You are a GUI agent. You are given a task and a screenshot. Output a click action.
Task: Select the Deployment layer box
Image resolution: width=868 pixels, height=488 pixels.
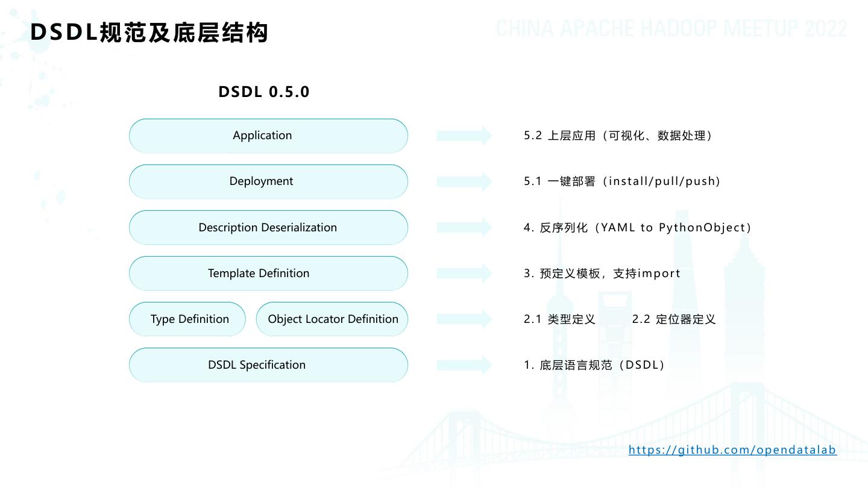click(x=268, y=181)
